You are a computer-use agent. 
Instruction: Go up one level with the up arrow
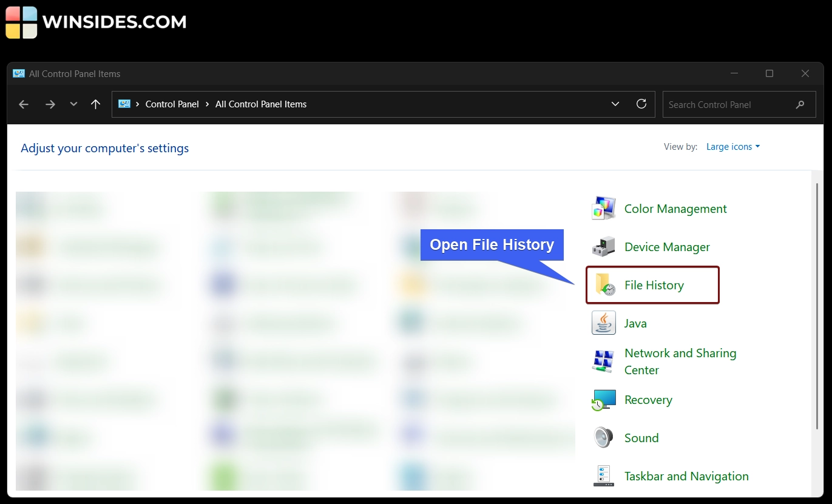tap(95, 104)
